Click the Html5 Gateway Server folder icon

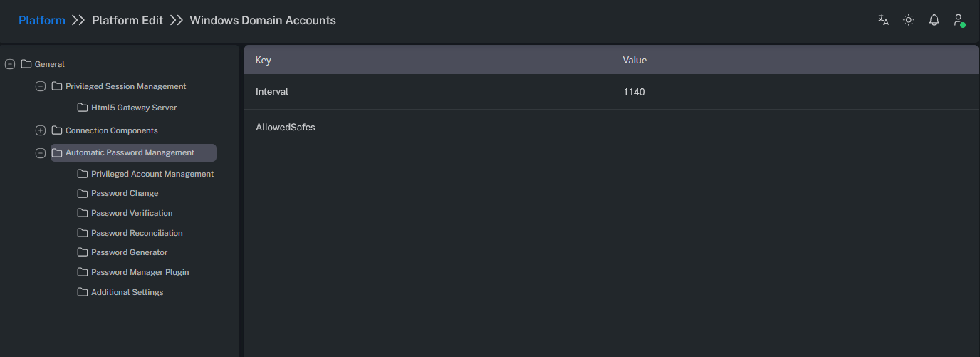[x=83, y=108]
